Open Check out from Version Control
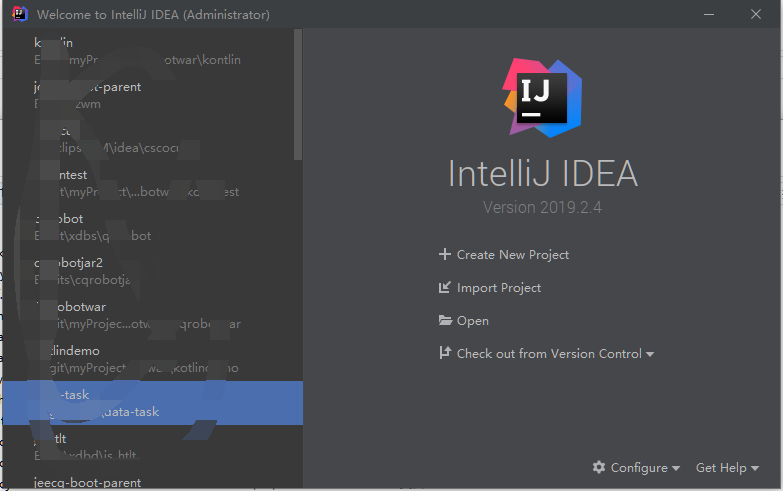The width and height of the screenshot is (783, 491). 549,354
